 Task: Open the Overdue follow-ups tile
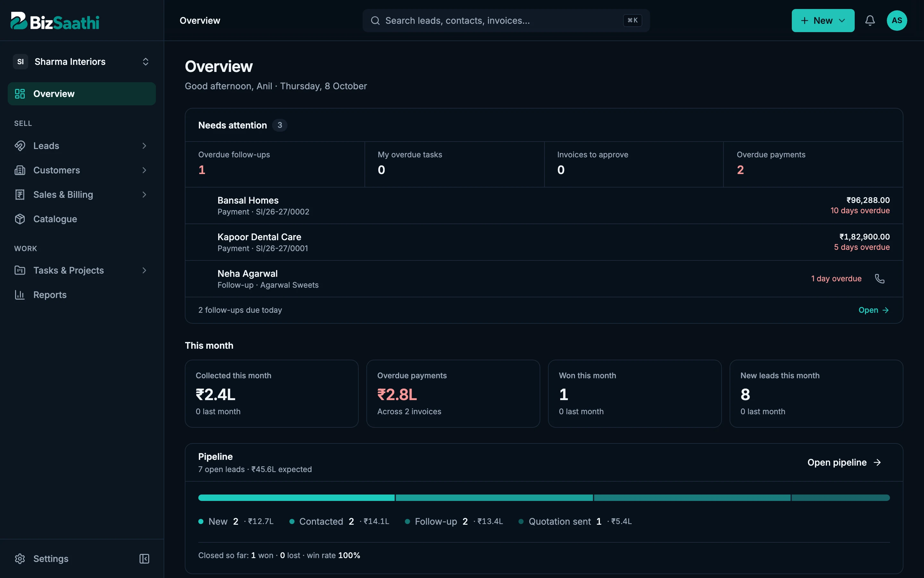[x=275, y=164]
